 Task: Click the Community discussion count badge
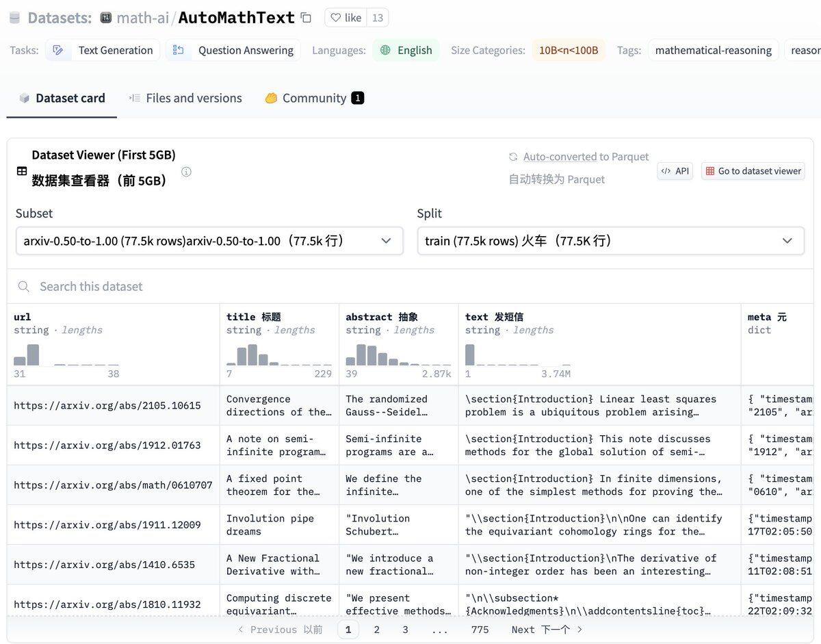(358, 98)
